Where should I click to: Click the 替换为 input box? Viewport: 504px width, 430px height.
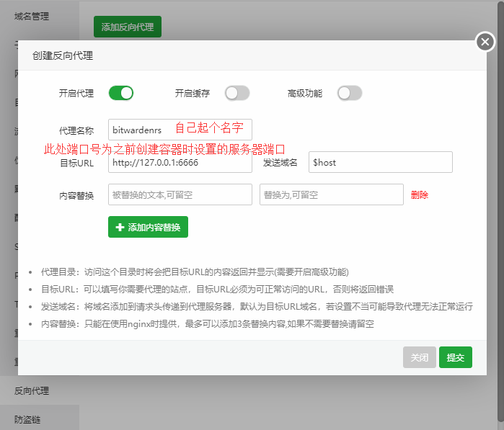pos(331,194)
